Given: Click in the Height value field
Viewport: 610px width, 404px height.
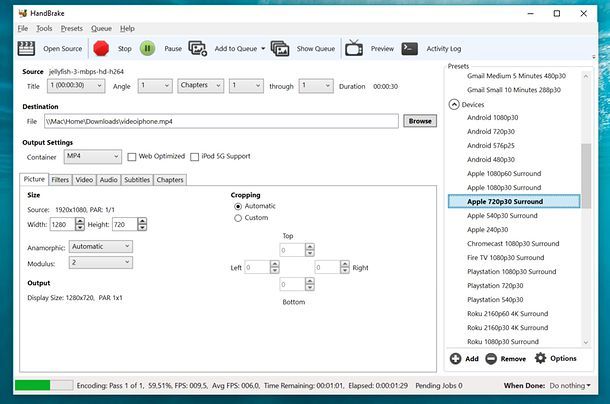Looking at the screenshot, I should [125, 225].
